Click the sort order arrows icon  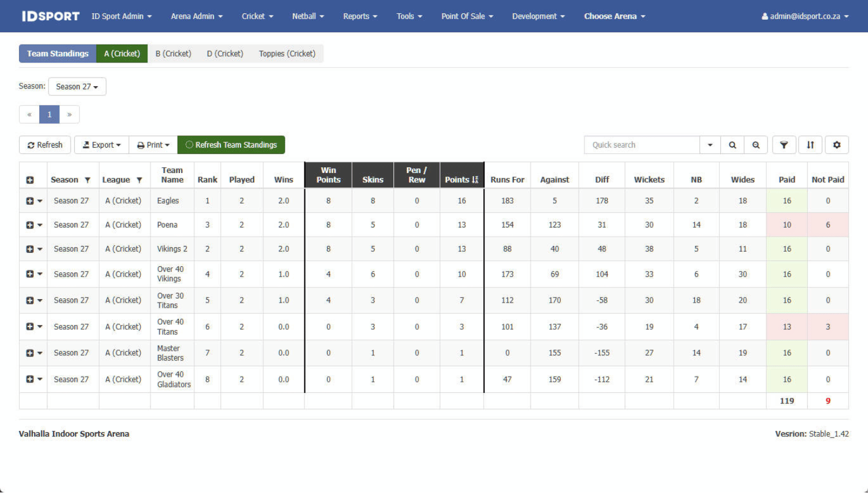point(810,145)
